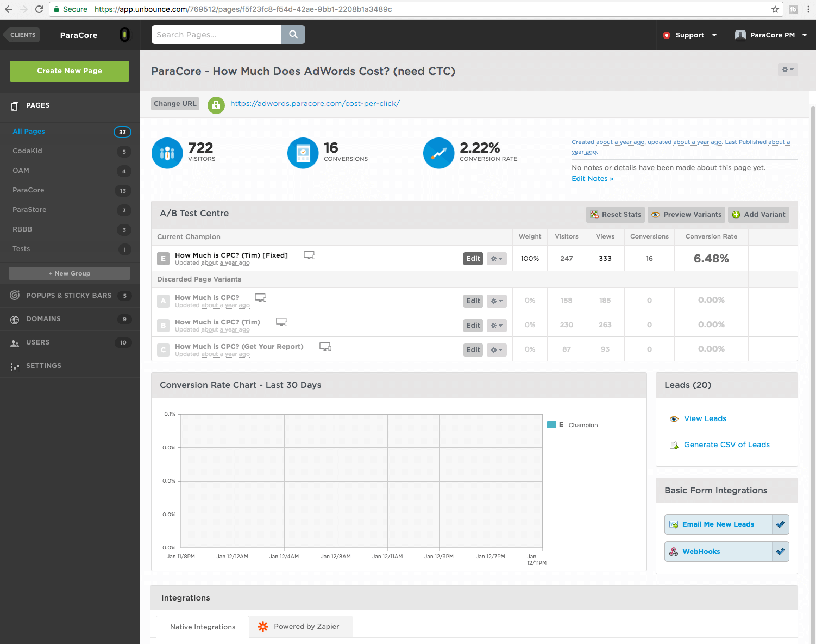The width and height of the screenshot is (816, 644).
Task: Click the 6.48% conversion rate value
Action: [711, 259]
